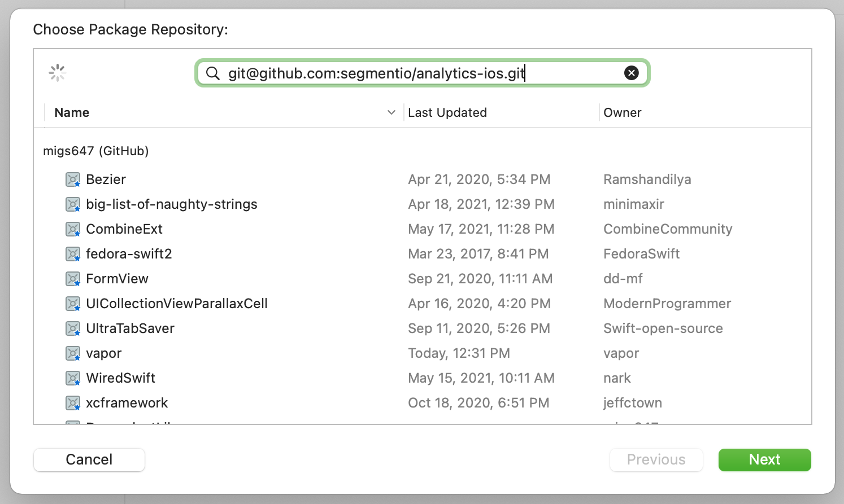Click the Apr 18, 2021, 12:39 PM date
The height and width of the screenshot is (504, 844).
pos(481,204)
